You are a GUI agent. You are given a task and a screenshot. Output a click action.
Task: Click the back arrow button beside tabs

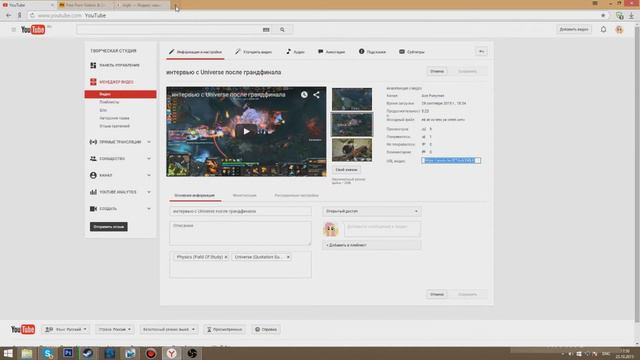click(481, 51)
